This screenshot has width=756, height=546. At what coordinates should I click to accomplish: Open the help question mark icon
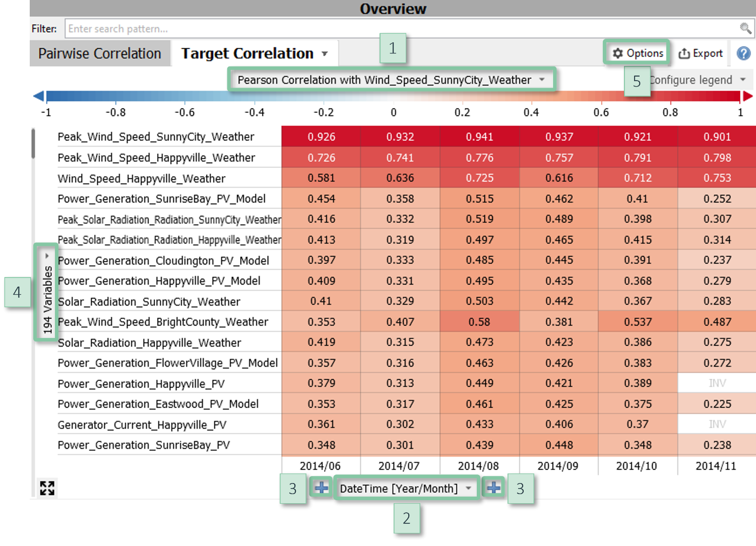(x=743, y=53)
